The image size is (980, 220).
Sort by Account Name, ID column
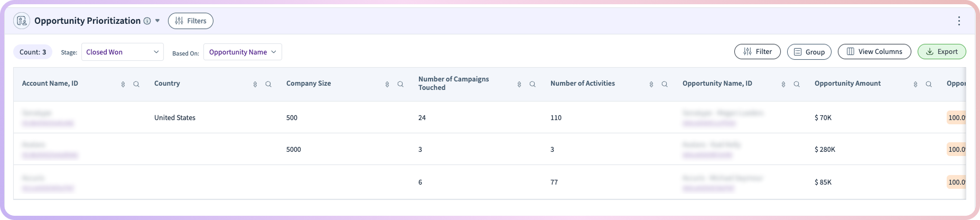pyautogui.click(x=123, y=84)
